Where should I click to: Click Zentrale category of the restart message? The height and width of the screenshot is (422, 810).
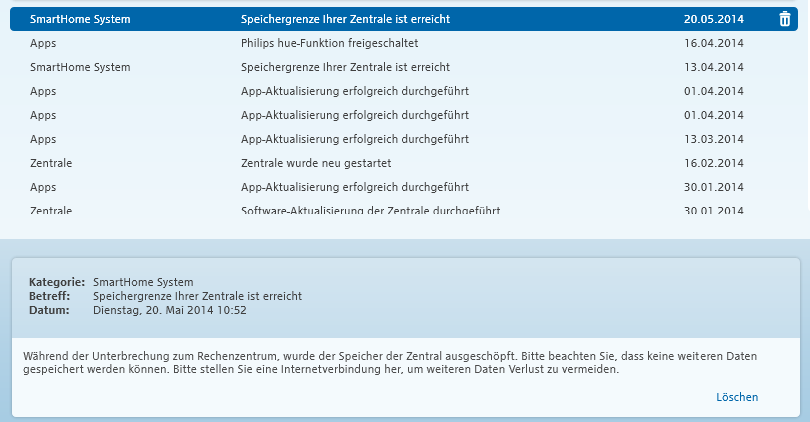point(51,163)
